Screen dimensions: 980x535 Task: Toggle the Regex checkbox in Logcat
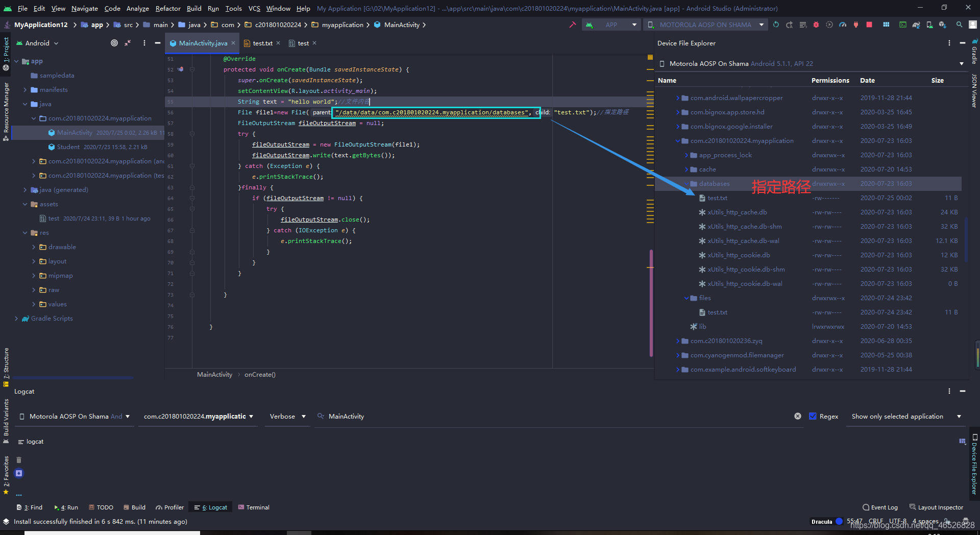(813, 416)
